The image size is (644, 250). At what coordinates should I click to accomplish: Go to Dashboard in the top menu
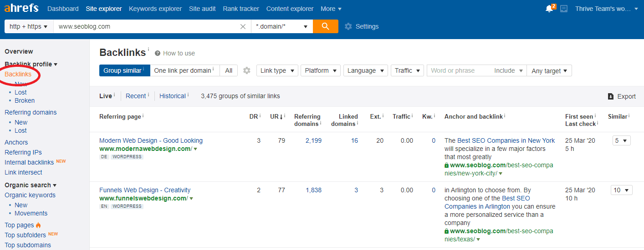pyautogui.click(x=63, y=9)
